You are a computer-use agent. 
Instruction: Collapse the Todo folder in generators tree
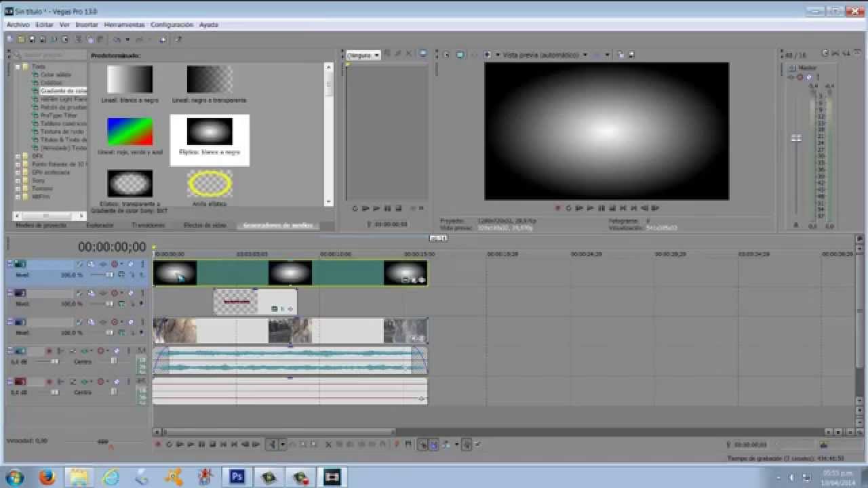point(18,66)
